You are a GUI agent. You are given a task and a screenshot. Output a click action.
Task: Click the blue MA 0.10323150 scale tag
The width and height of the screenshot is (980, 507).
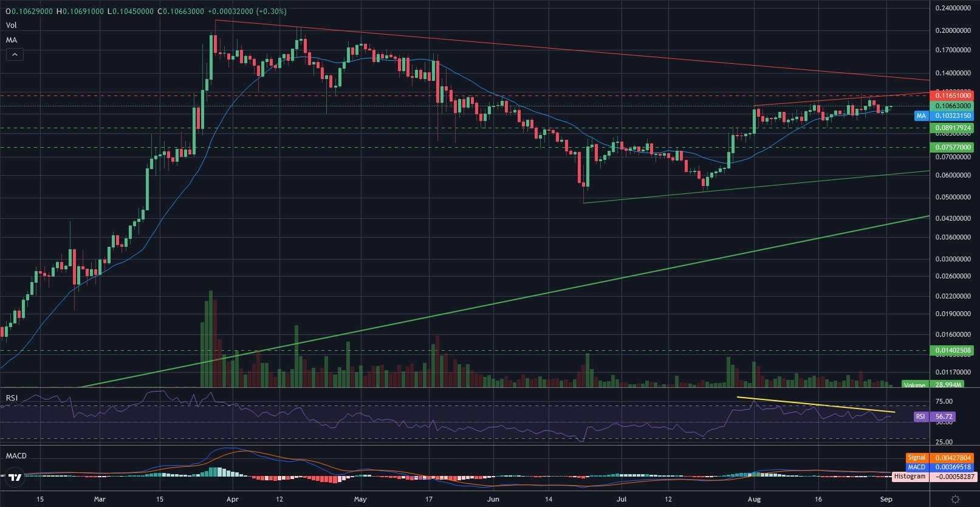coord(944,116)
